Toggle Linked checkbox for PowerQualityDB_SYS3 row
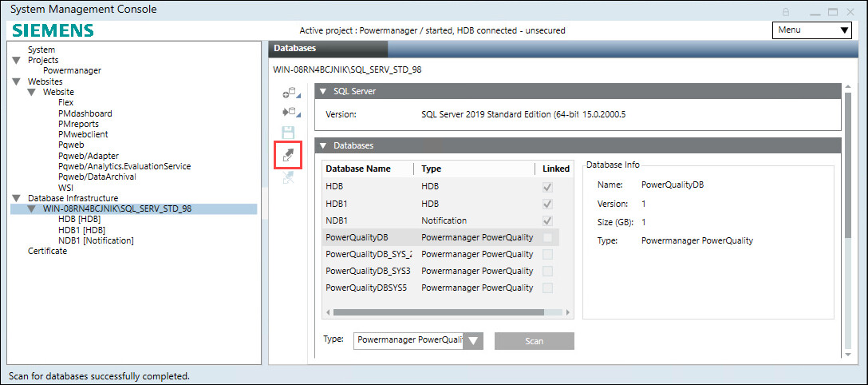The height and width of the screenshot is (385, 868). [546, 271]
